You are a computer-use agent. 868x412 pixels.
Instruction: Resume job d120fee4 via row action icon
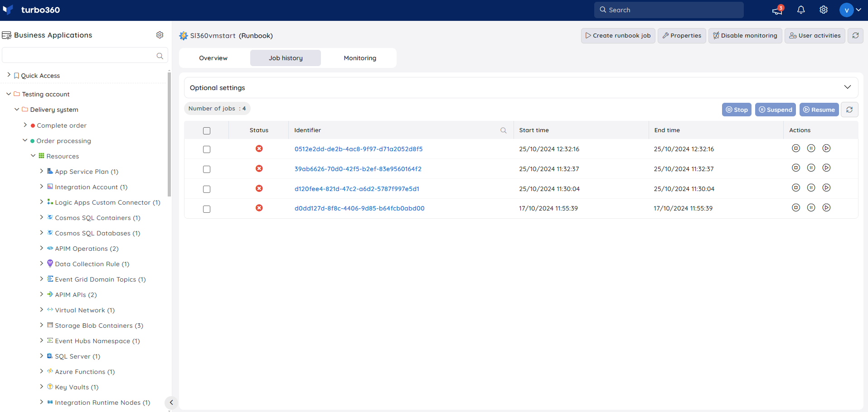(826, 188)
